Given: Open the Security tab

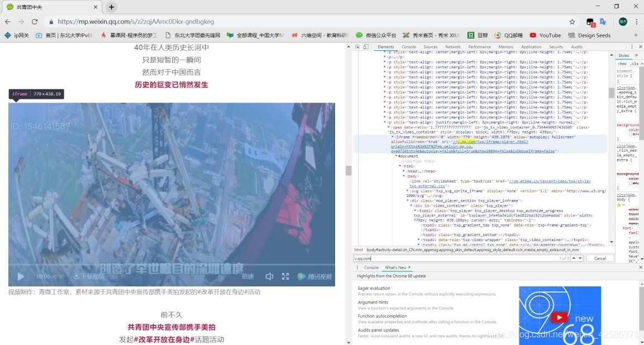Looking at the screenshot, I should point(556,47).
